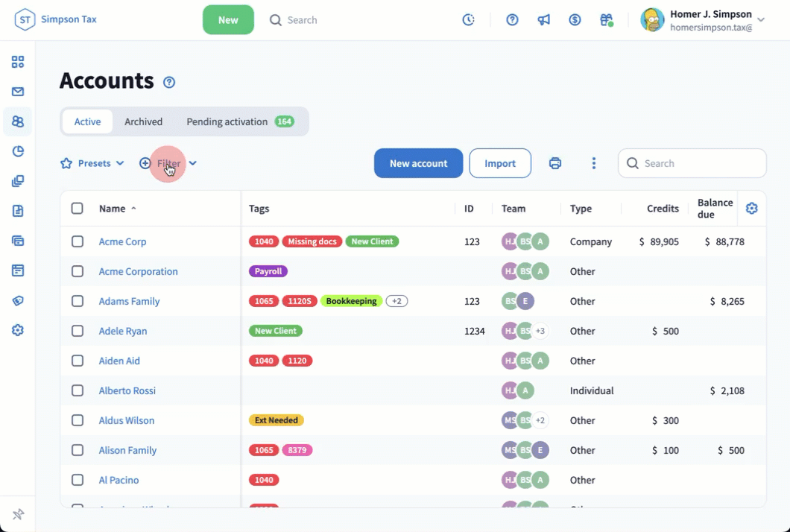Click the help icon next to Accounts title

pos(169,82)
